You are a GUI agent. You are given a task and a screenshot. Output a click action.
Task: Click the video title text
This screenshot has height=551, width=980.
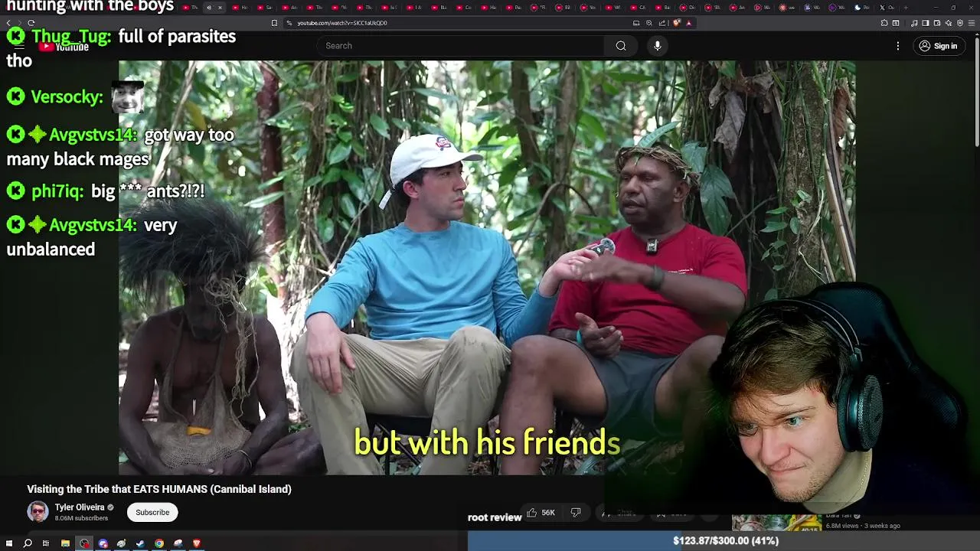[x=159, y=489]
